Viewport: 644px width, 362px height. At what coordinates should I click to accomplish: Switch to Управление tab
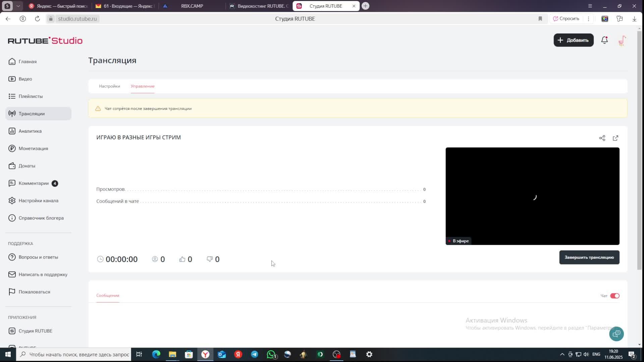[x=143, y=86]
